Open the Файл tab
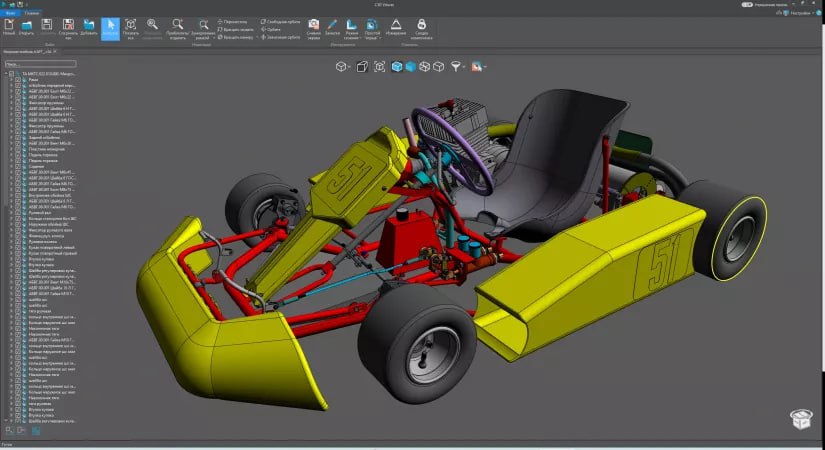Screen dimensions: 825x450 (x=10, y=13)
